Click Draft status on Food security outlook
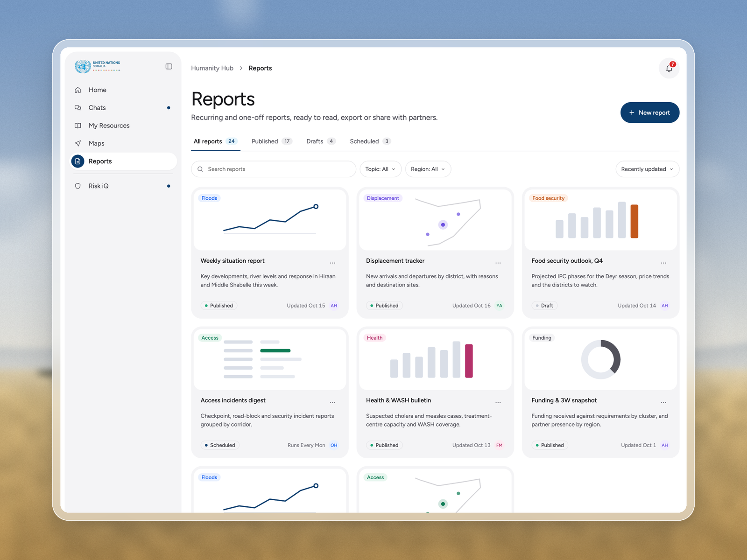 [x=544, y=306]
